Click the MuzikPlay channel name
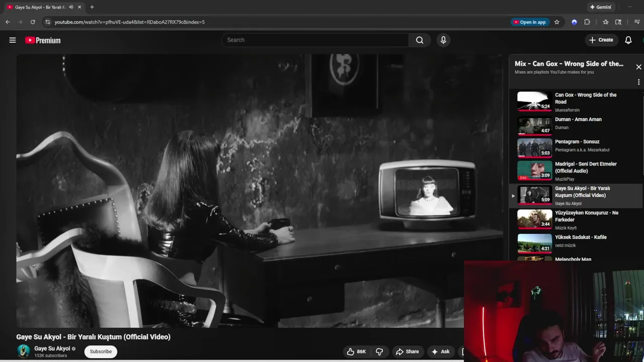The image size is (644, 362). coord(565,179)
